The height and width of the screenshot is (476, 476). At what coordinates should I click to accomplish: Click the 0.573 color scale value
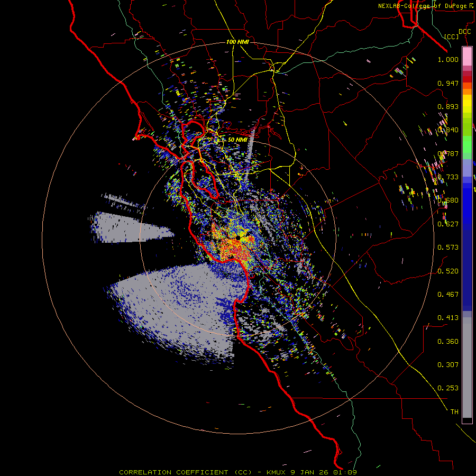pos(448,248)
